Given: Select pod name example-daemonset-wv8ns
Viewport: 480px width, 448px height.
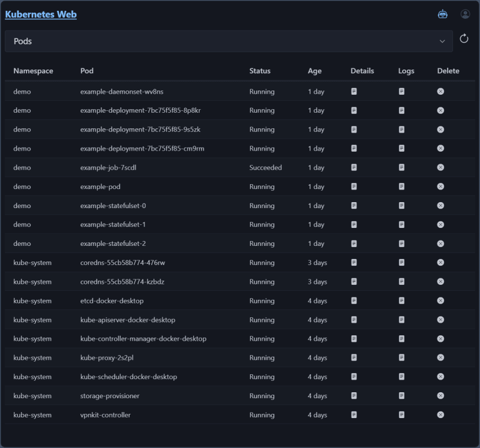Looking at the screenshot, I should pyautogui.click(x=122, y=92).
